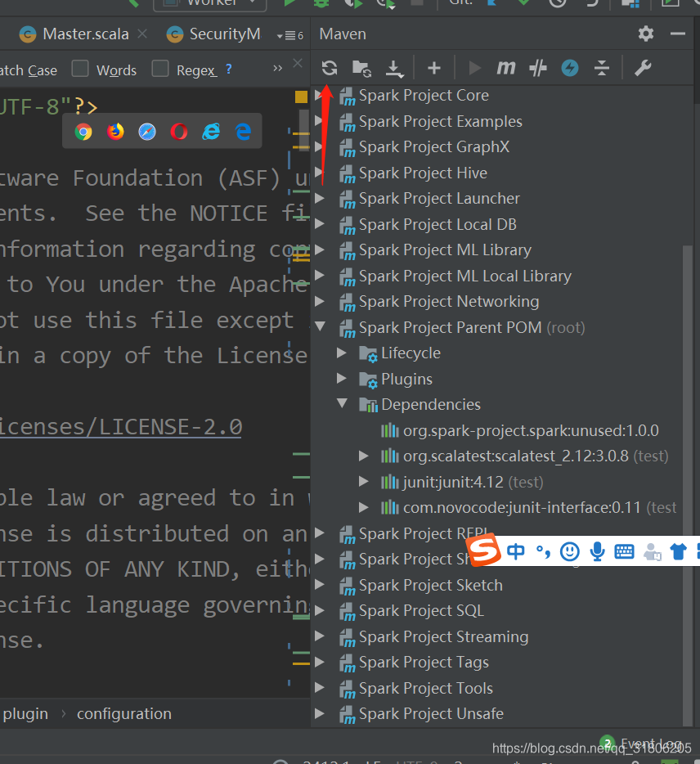The width and height of the screenshot is (700, 764).
Task: Expand Spark Project Examples node
Action: (320, 120)
